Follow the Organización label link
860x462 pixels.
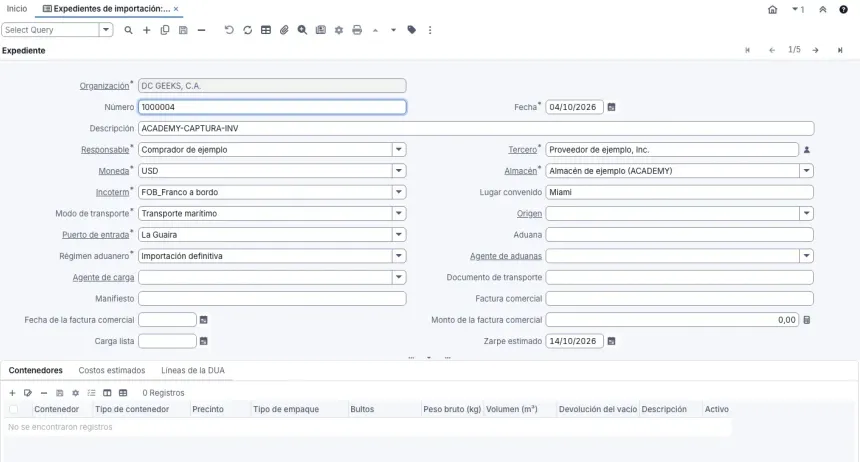pos(104,86)
